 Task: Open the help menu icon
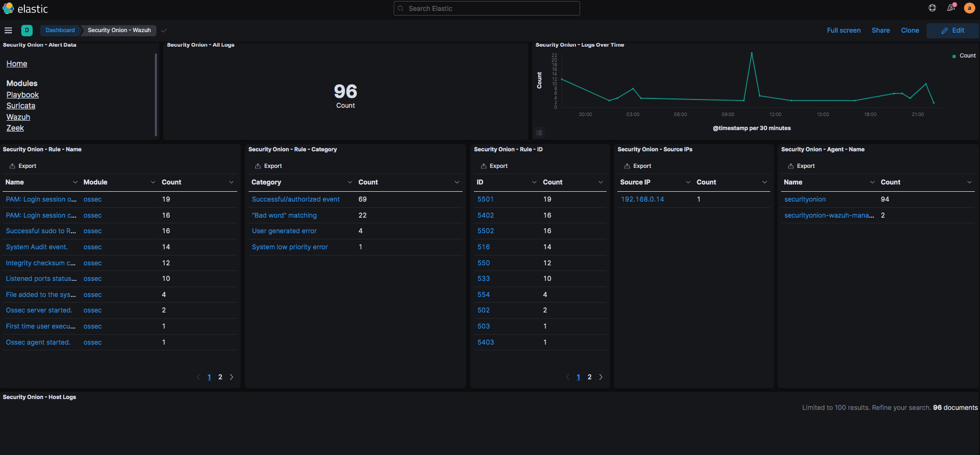click(x=932, y=8)
